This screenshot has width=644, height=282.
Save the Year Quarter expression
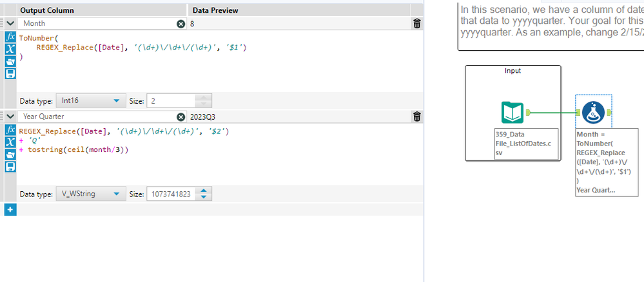[10, 166]
